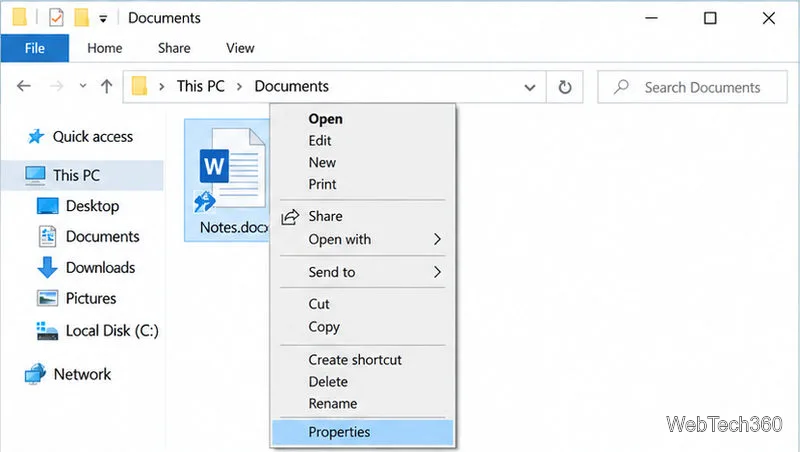The height and width of the screenshot is (452, 800).
Task: Choose Delete from the context menu
Action: pyautogui.click(x=328, y=382)
